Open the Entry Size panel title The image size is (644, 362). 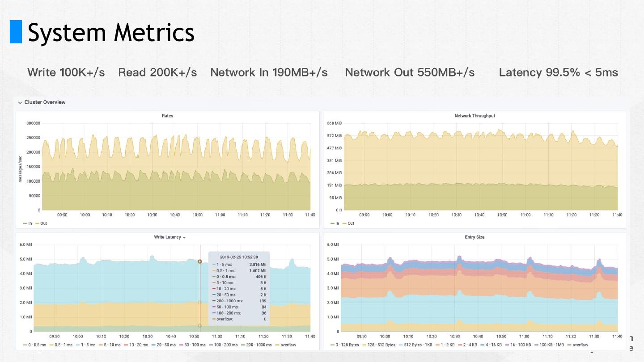475,237
